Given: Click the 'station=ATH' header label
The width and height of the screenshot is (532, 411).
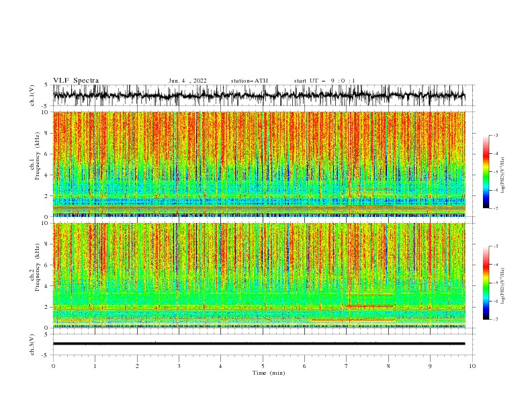Looking at the screenshot, I should (x=249, y=81).
